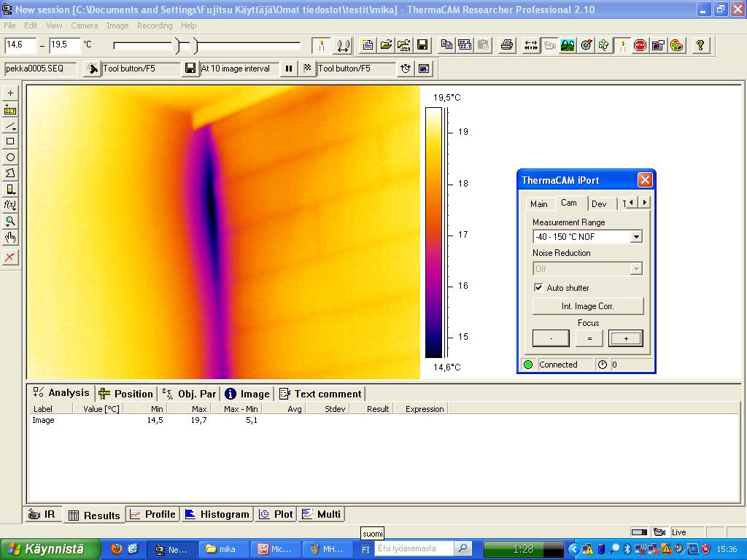Pick the polygon area tool
This screenshot has width=747, height=560.
tap(10, 174)
